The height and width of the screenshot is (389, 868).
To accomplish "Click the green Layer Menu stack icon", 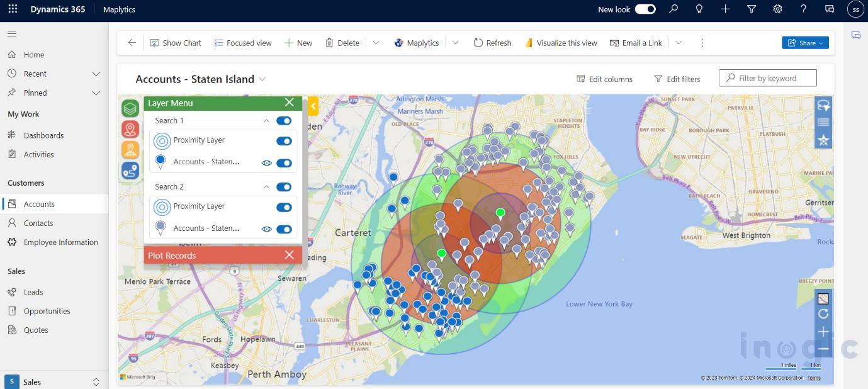I will [130, 108].
